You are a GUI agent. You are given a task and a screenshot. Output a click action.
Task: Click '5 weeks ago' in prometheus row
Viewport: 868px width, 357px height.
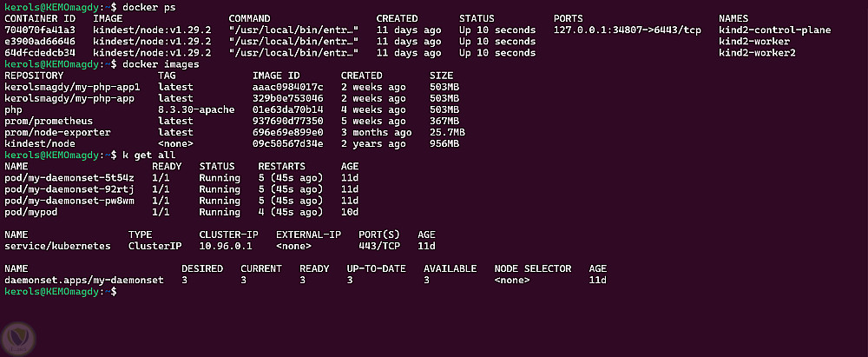[x=373, y=121]
